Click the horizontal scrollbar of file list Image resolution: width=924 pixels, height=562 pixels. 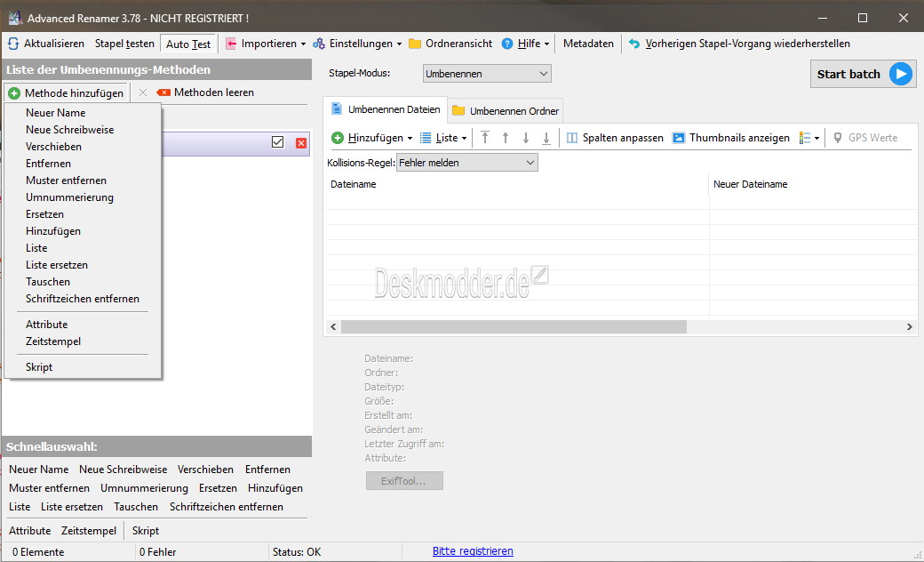[513, 327]
